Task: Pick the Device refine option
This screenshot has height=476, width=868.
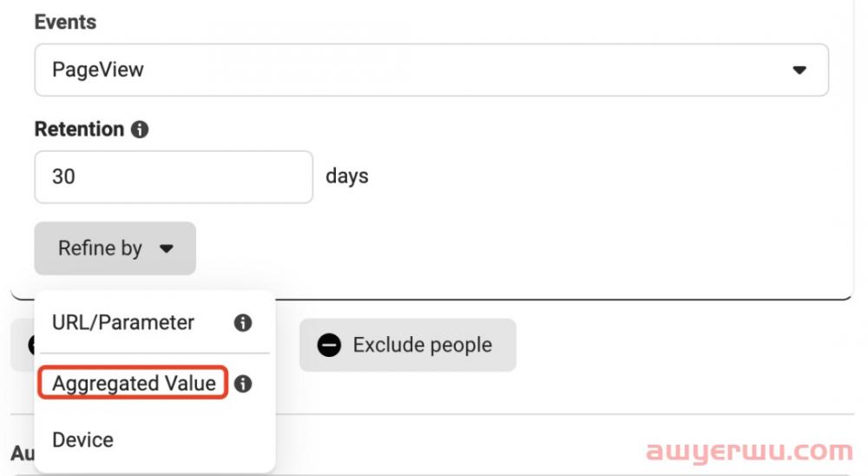Action: point(82,440)
